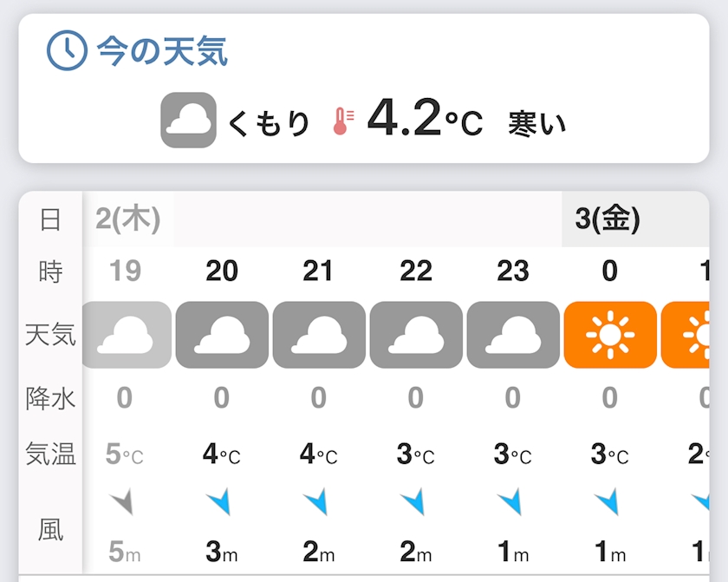Click the 20 o'clock hour label
728x582 pixels.
pyautogui.click(x=222, y=271)
